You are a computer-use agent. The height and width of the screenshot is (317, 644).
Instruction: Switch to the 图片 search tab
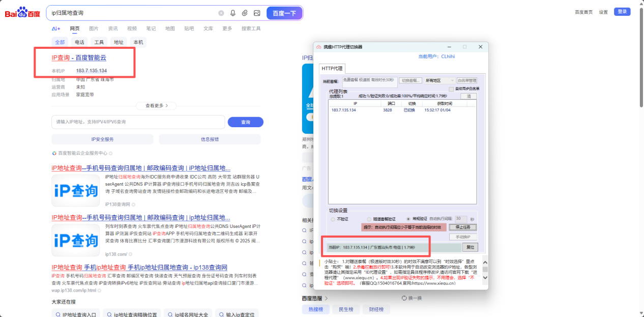coord(94,28)
